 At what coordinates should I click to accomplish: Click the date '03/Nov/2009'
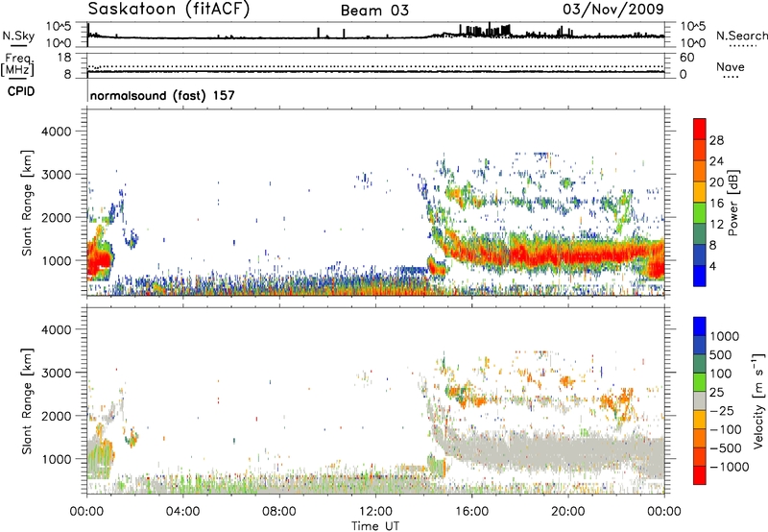[x=613, y=9]
